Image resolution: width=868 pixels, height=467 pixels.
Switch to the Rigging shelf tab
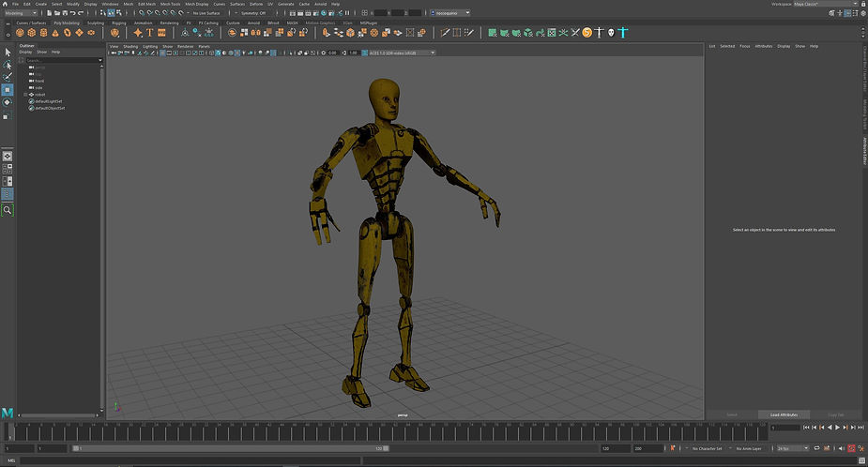119,23
